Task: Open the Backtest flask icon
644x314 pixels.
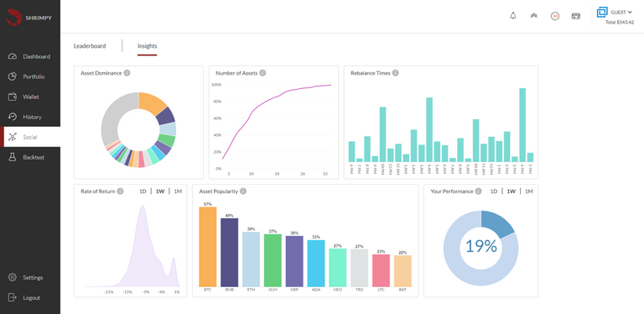Action: click(13, 157)
